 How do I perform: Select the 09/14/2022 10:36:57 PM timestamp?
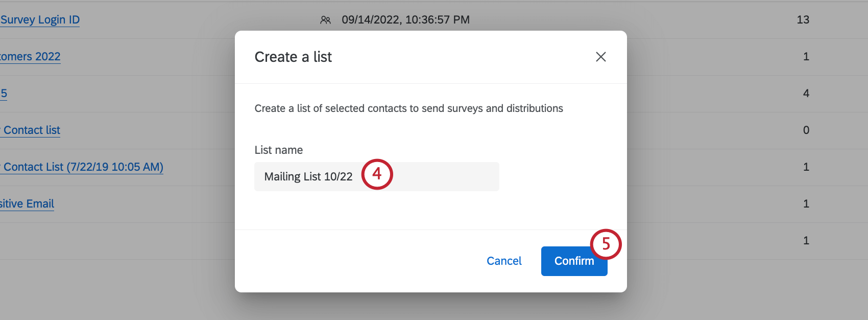click(x=405, y=20)
